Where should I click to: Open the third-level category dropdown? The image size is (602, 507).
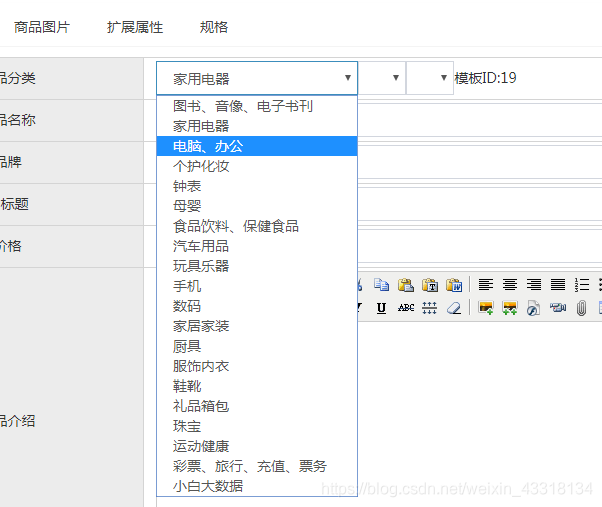click(430, 78)
